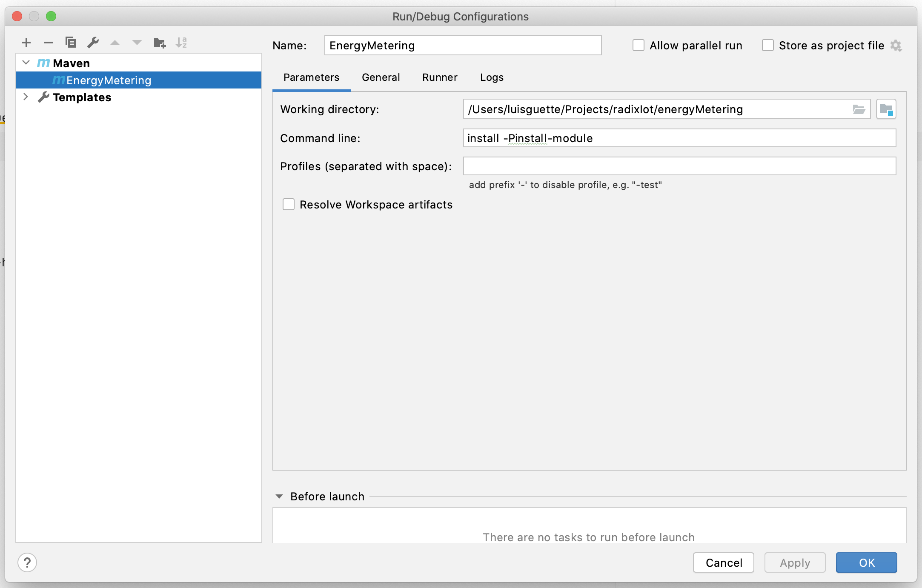
Task: Click the Profiles input field
Action: (679, 166)
